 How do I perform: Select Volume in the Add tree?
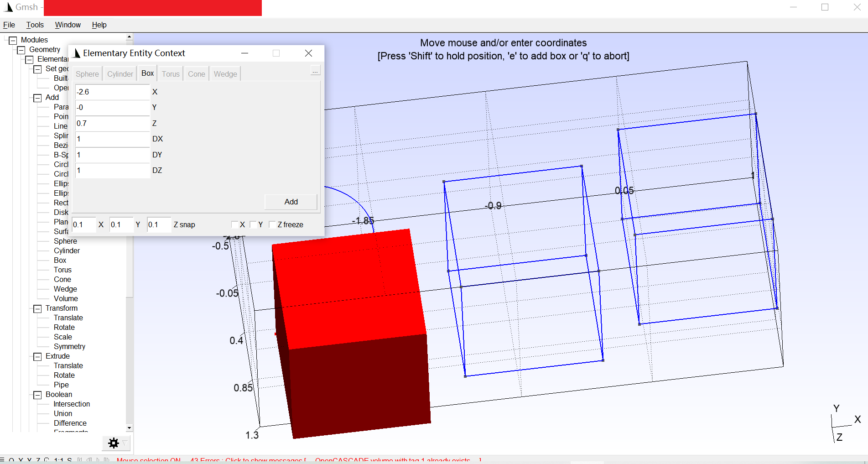coord(66,299)
